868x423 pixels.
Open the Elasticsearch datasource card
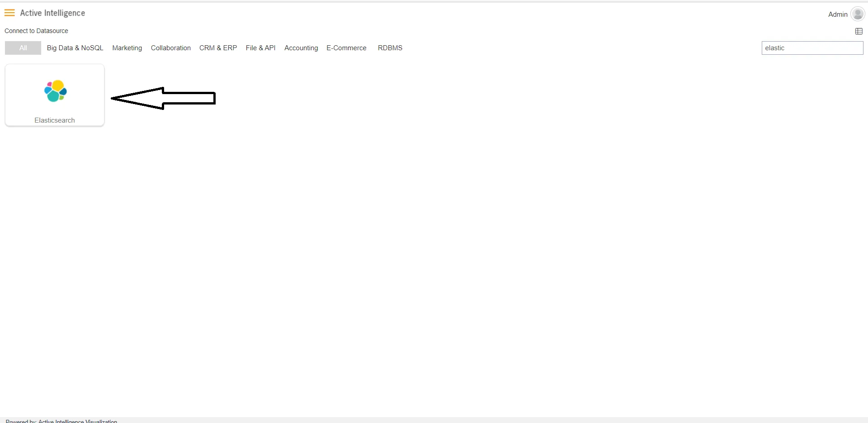pos(55,95)
